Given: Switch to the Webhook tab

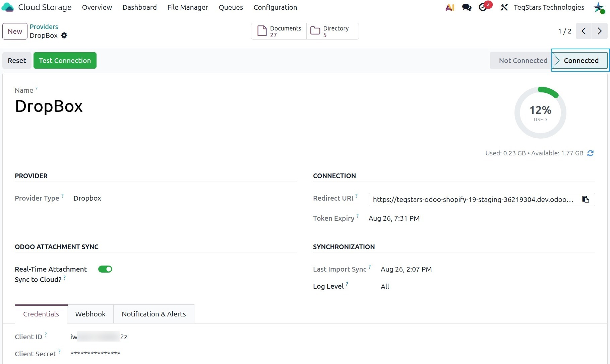Looking at the screenshot, I should (90, 314).
